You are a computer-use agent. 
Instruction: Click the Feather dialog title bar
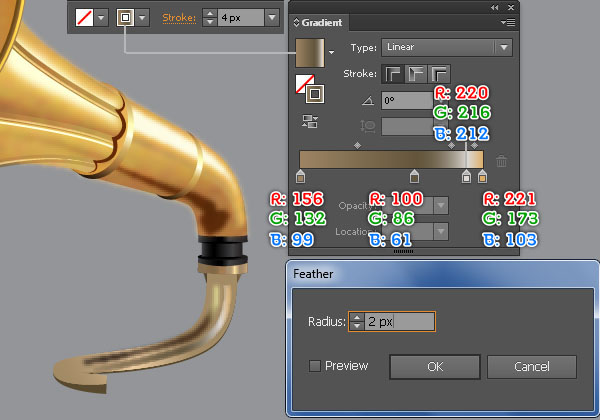click(x=442, y=274)
